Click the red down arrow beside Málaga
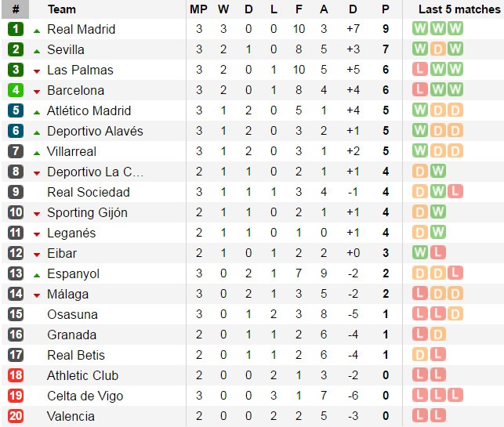Viewport: 504px width, 427px height. click(37, 295)
